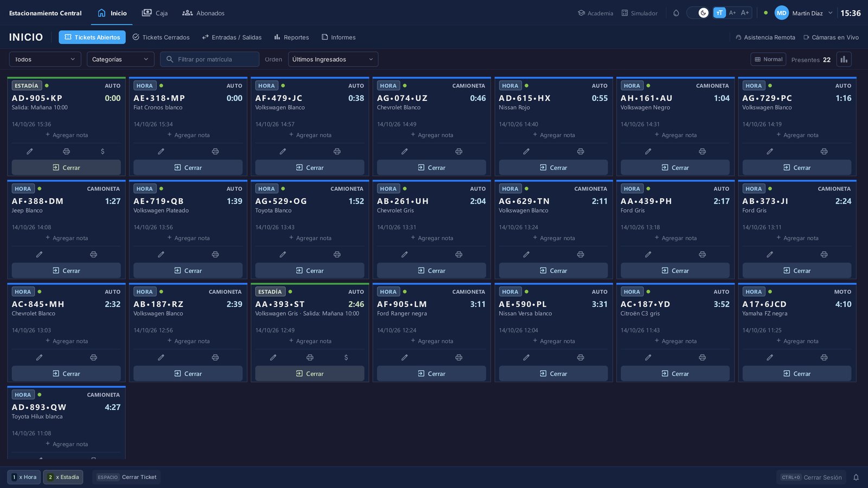Switch to the Caja tab
The width and height of the screenshot is (868, 488).
155,13
